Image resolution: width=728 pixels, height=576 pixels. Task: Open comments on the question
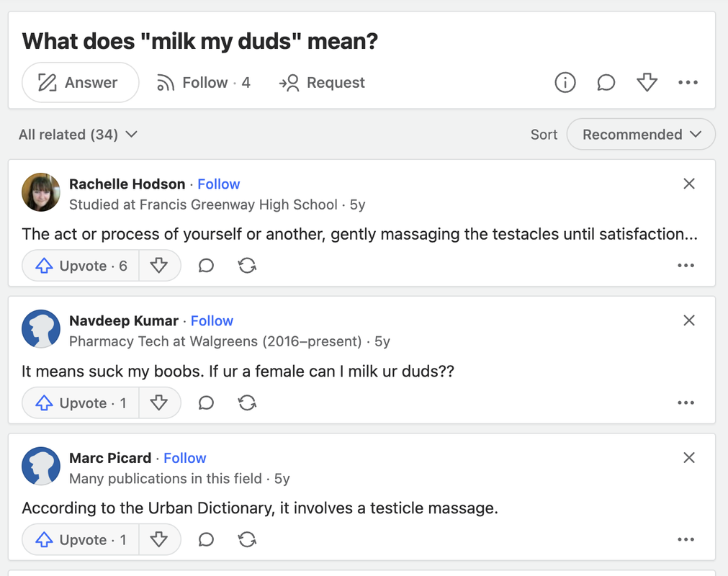pos(606,83)
